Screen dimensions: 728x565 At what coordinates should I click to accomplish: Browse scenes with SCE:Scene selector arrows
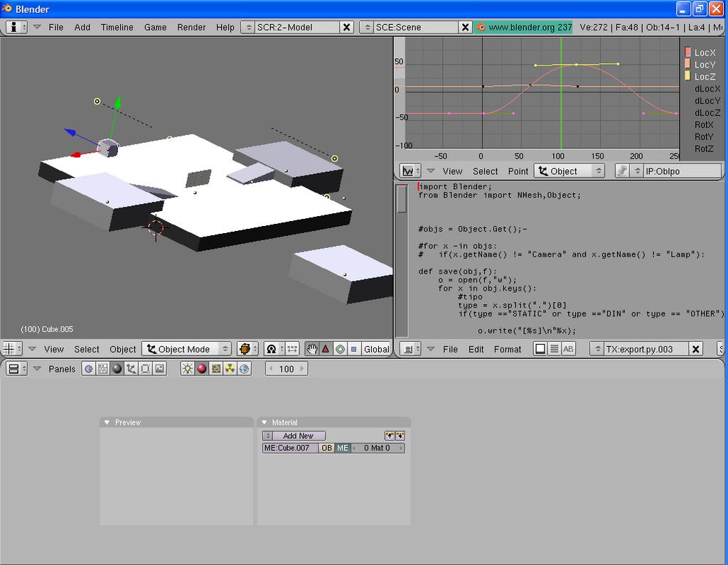[368, 27]
